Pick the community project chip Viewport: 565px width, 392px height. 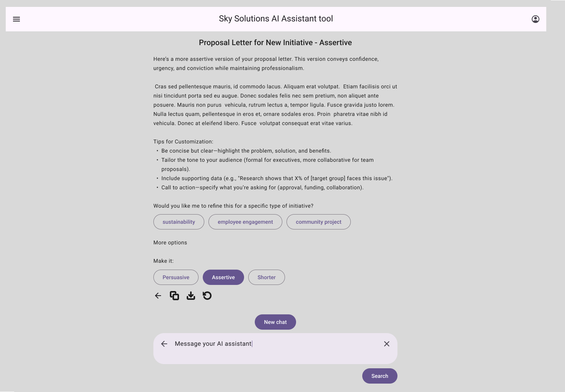(318, 222)
